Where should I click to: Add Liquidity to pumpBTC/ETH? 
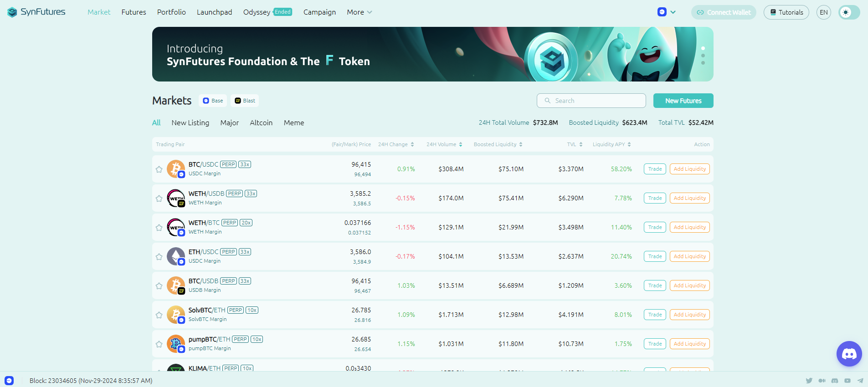pos(690,344)
